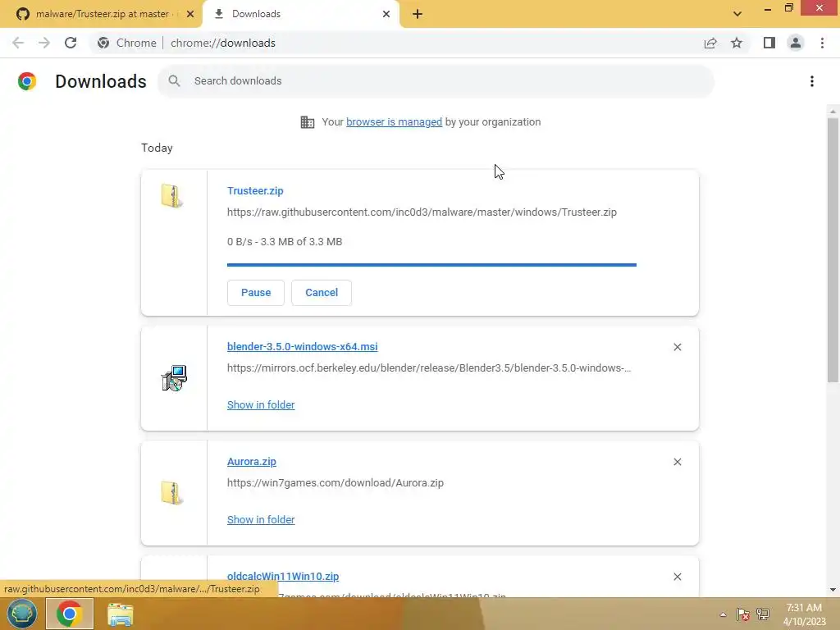Click the page scrollbar thumb

833,249
